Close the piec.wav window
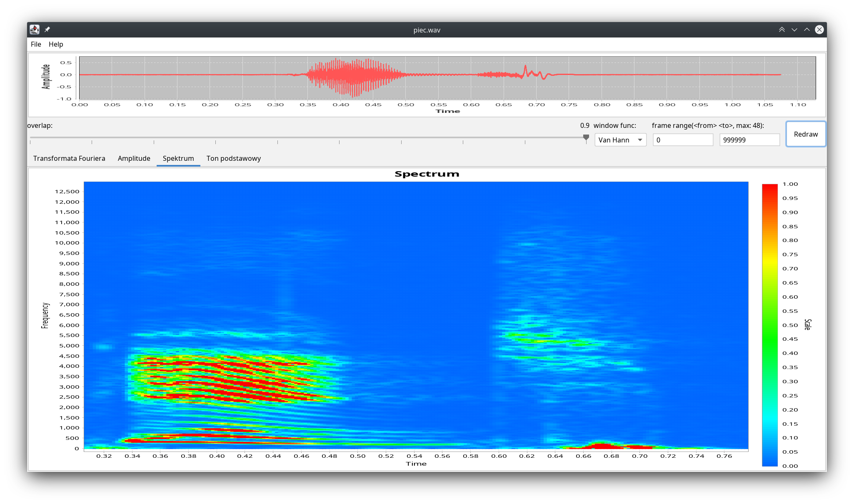The height and width of the screenshot is (504, 854). (819, 30)
